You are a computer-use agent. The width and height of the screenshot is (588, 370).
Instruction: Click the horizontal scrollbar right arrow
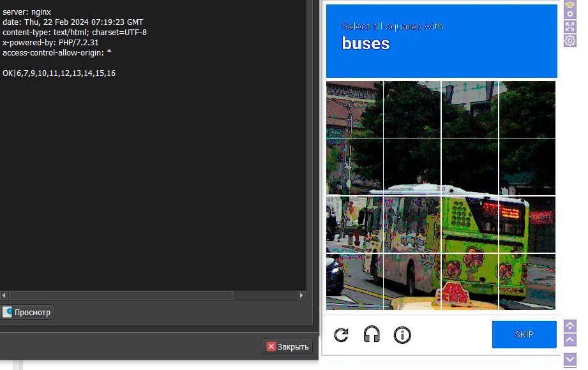coord(302,295)
